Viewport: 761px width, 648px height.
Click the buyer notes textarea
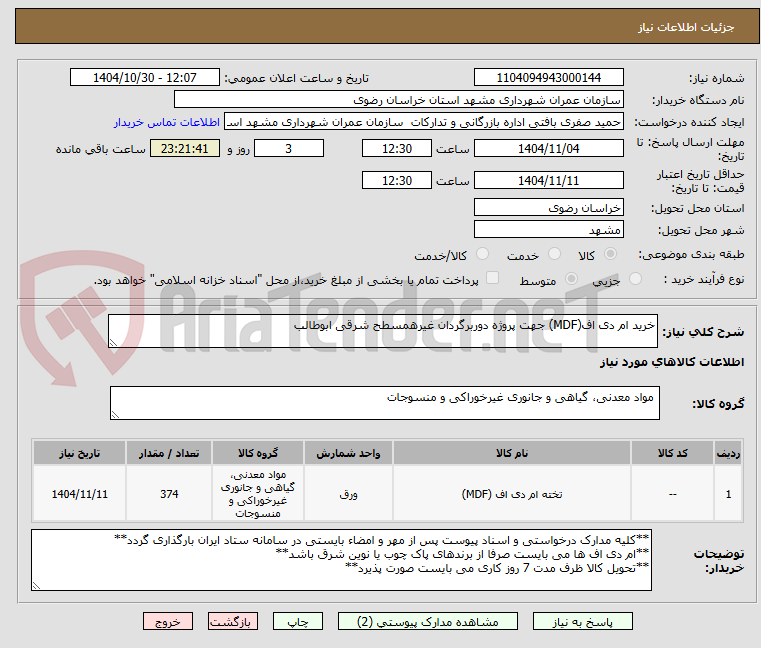341,560
